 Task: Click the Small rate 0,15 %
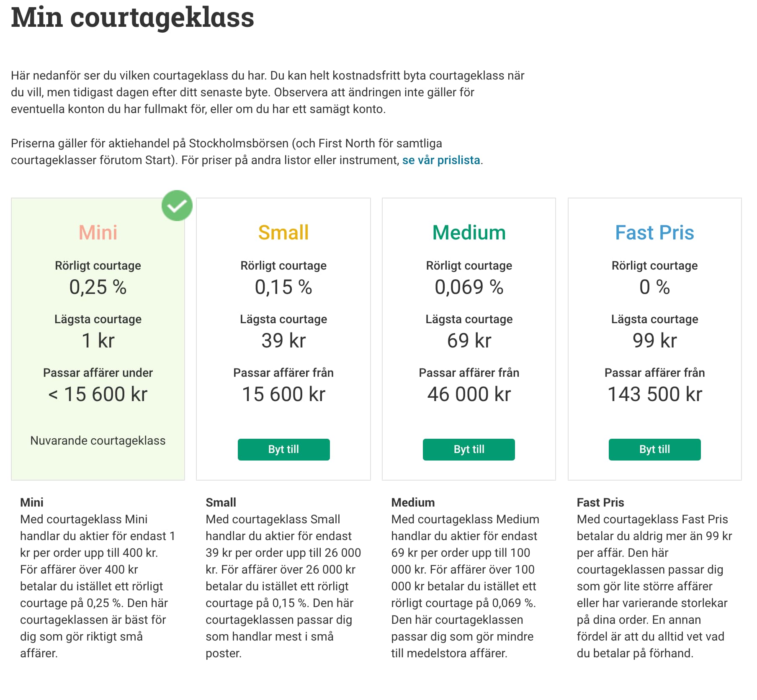283,287
